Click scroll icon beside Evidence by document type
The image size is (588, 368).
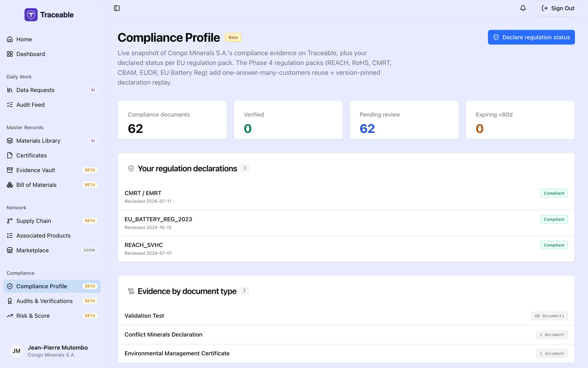pos(131,291)
